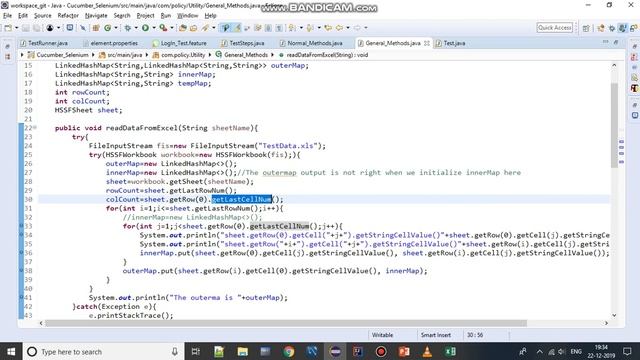The height and width of the screenshot is (360, 640).
Task: Open the Window menu
Action: [187, 16]
